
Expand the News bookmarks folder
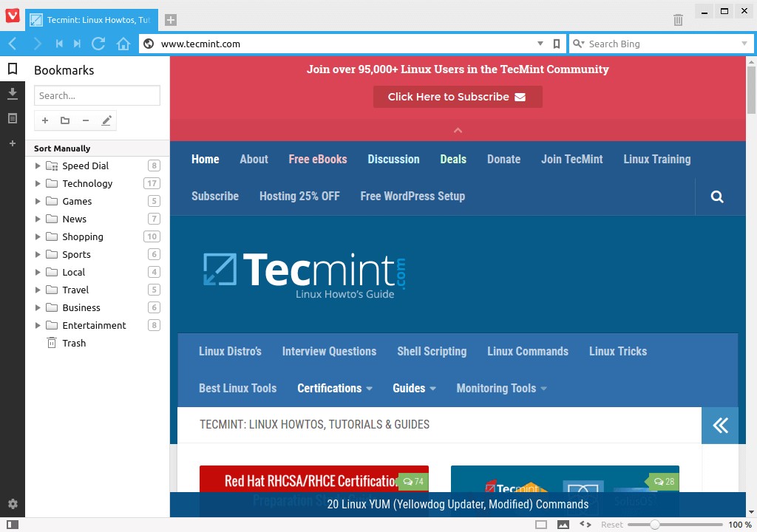coord(38,219)
